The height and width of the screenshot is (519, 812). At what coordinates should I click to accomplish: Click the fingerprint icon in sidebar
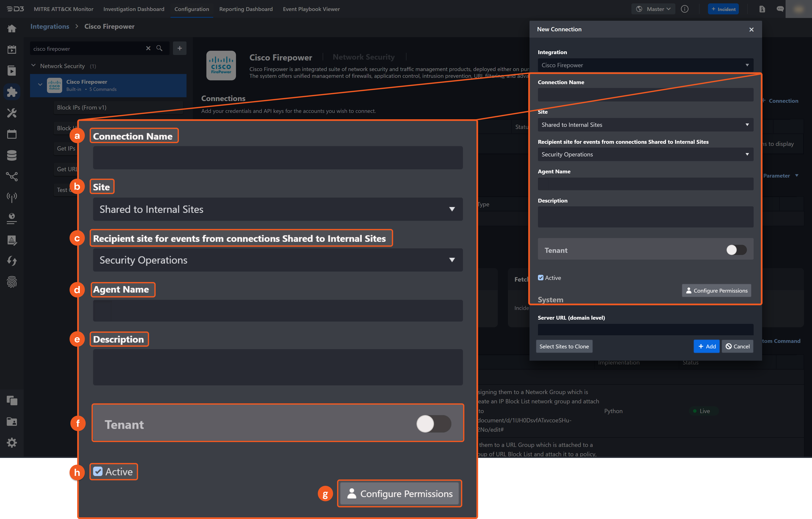[x=12, y=282]
